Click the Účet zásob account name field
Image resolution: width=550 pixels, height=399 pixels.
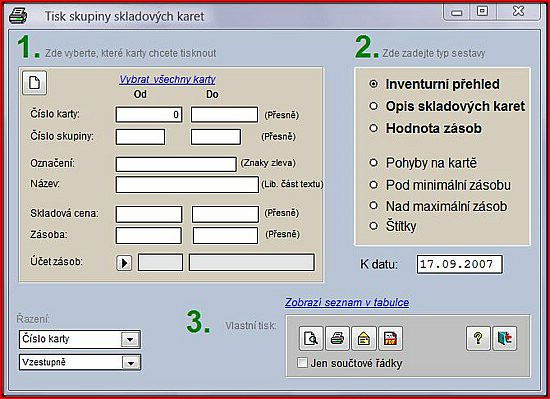(x=251, y=263)
